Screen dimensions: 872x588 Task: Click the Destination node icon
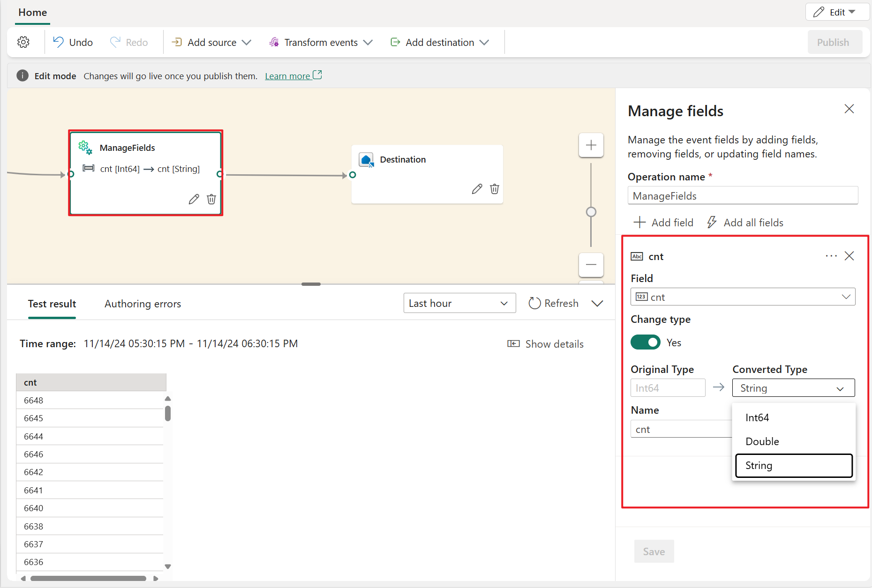[x=366, y=160]
